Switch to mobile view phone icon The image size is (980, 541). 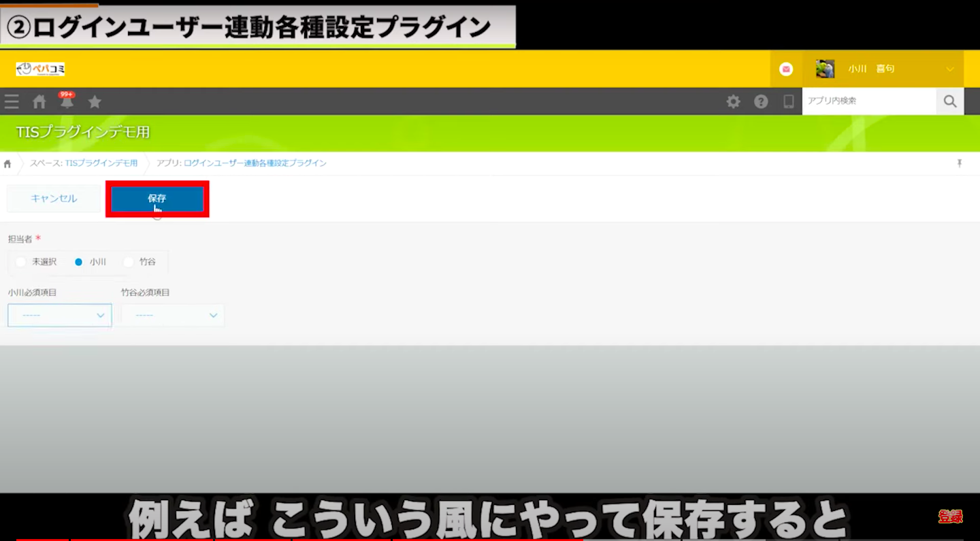point(788,101)
